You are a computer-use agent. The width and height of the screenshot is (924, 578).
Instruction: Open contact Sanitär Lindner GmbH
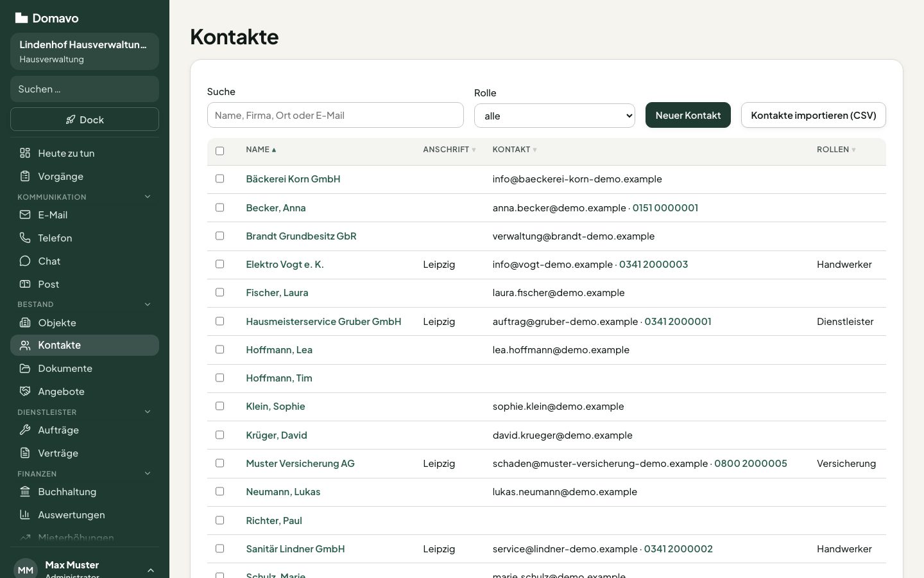295,548
